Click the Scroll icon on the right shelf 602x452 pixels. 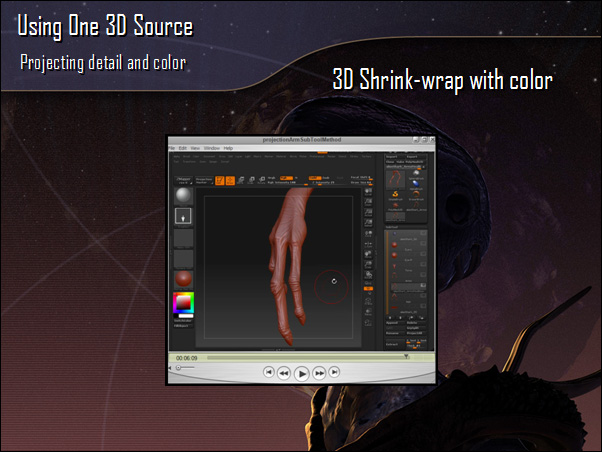pyautogui.click(x=368, y=192)
